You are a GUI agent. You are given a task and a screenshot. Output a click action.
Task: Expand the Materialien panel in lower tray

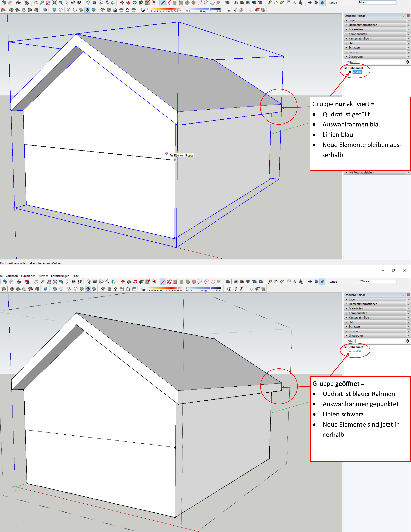click(x=355, y=308)
